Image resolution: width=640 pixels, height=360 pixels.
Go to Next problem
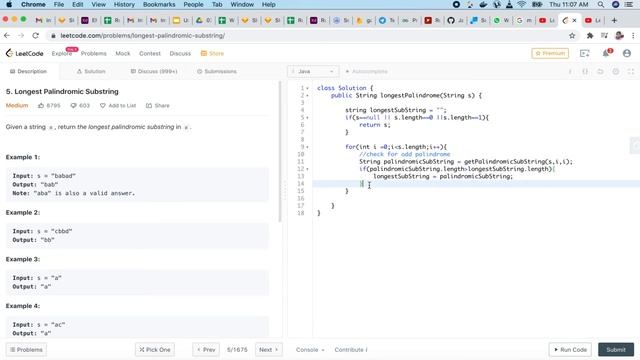[269, 350]
